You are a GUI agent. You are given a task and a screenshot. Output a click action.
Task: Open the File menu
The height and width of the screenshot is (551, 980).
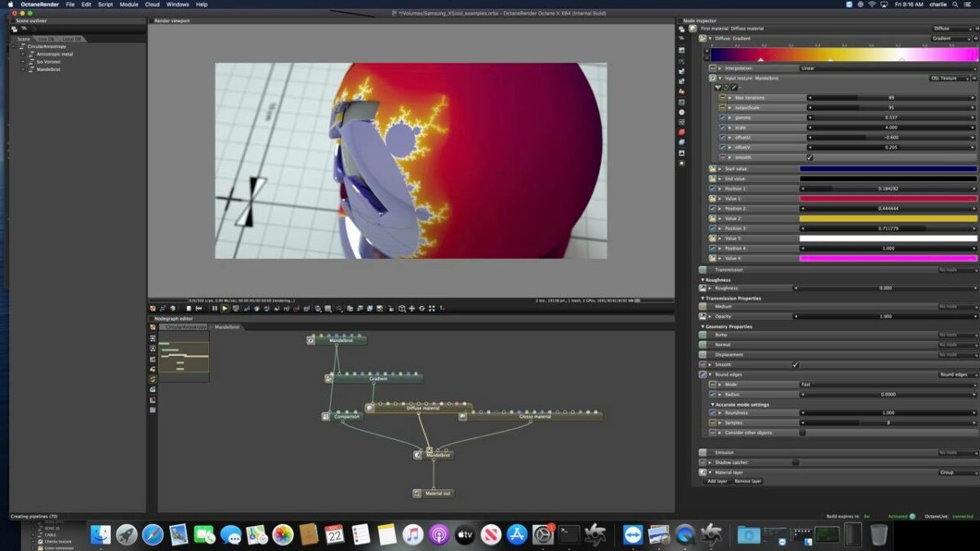tap(70, 4)
